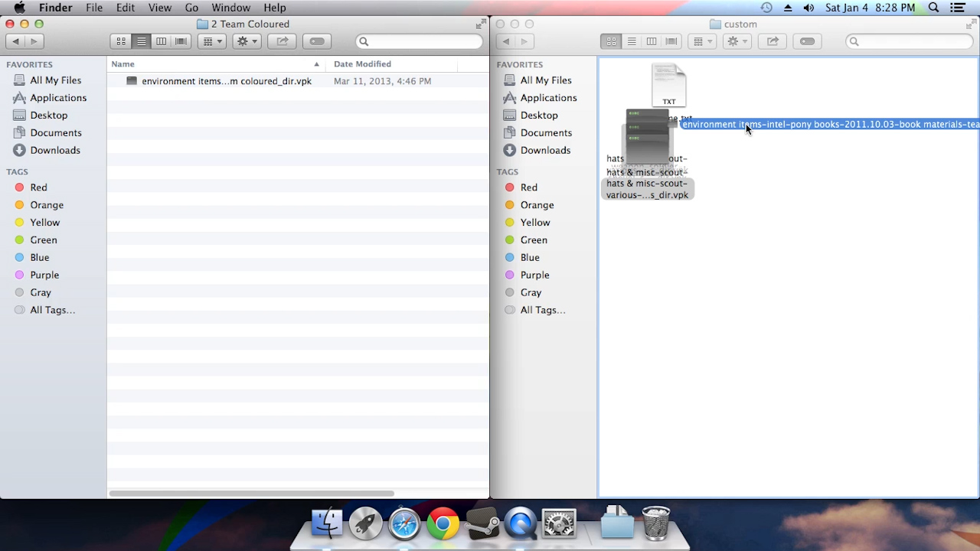980x551 pixels.
Task: Select the environment items coloured_dir.vpk file row
Action: pos(298,81)
